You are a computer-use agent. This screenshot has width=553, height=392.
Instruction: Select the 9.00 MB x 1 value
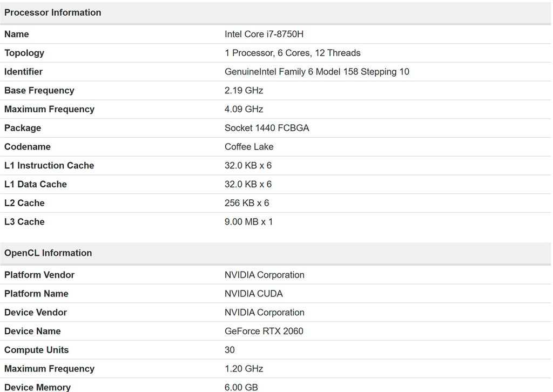click(248, 222)
